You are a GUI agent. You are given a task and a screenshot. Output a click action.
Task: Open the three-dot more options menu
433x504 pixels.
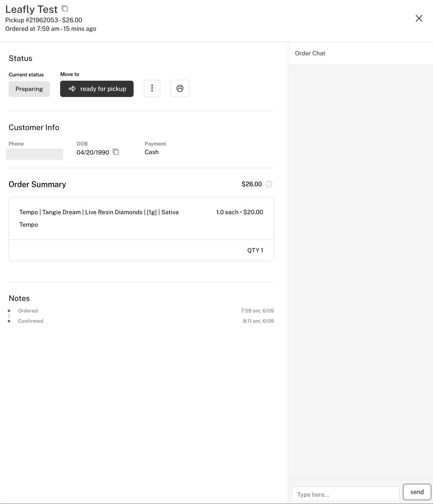[x=152, y=88]
